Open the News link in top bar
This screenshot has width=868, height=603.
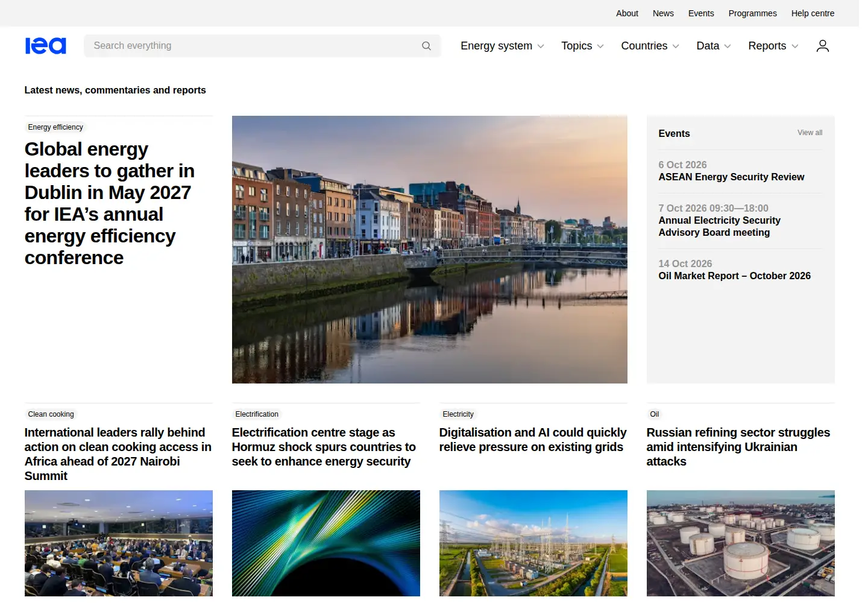663,13
